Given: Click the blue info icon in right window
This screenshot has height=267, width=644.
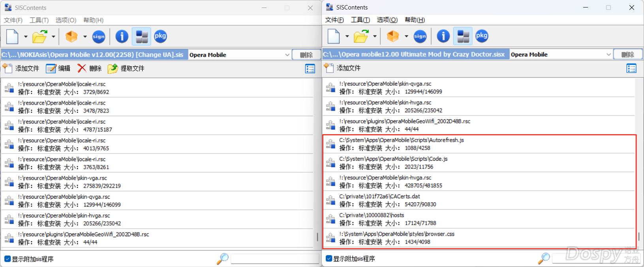Looking at the screenshot, I should (x=443, y=36).
